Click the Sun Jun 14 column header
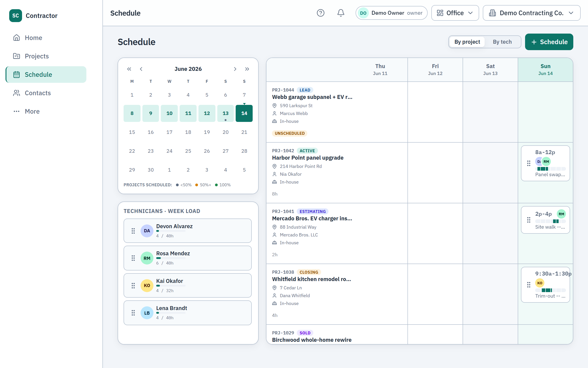The width and height of the screenshot is (588, 368). point(545,70)
